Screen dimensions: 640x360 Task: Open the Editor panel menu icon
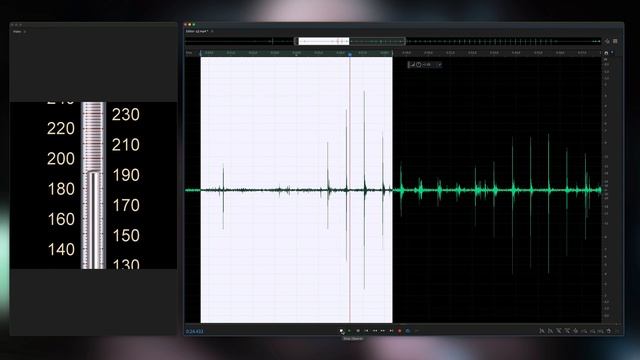[212, 31]
